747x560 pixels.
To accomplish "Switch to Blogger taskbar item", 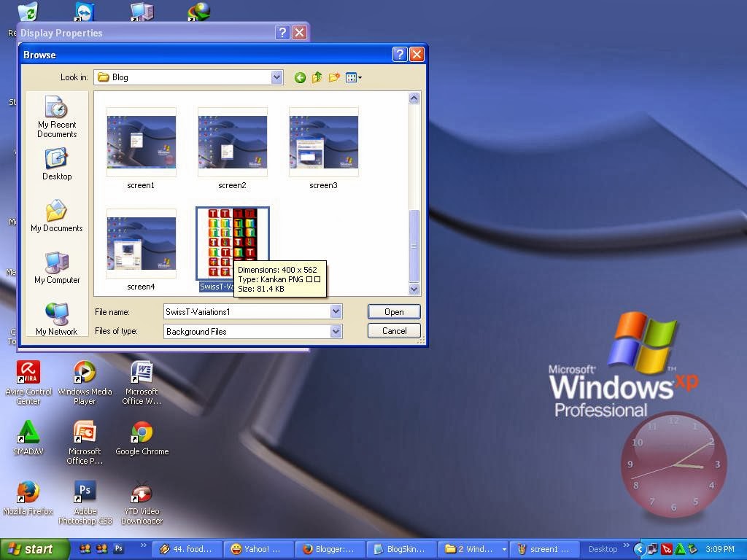I will click(x=330, y=549).
